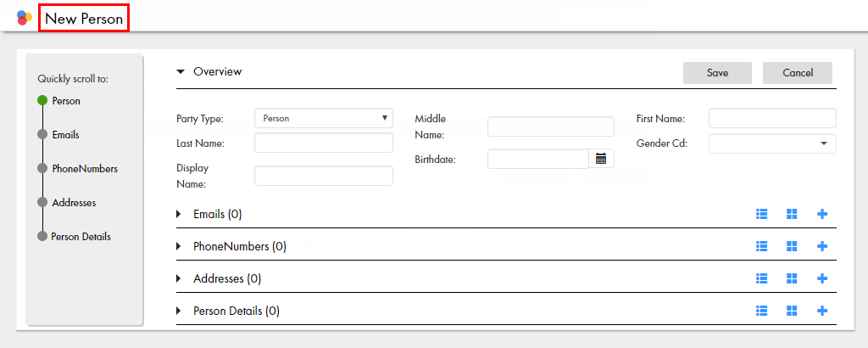
Task: Expand the Addresses section
Action: pyautogui.click(x=179, y=278)
